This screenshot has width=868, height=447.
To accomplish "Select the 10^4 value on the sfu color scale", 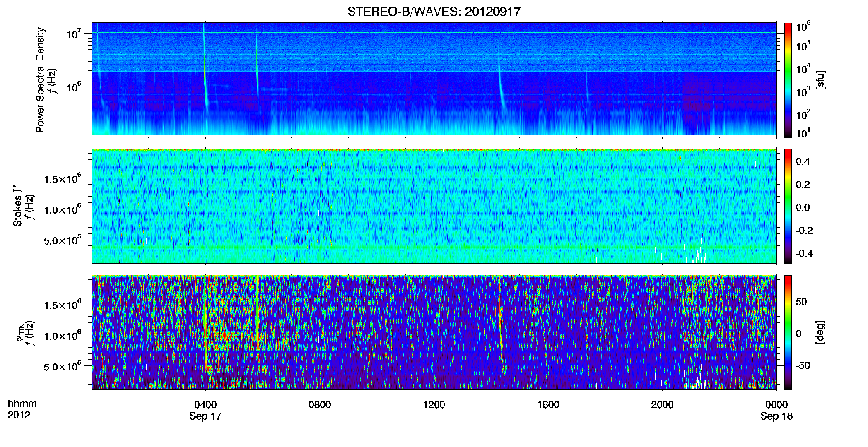I will click(803, 69).
